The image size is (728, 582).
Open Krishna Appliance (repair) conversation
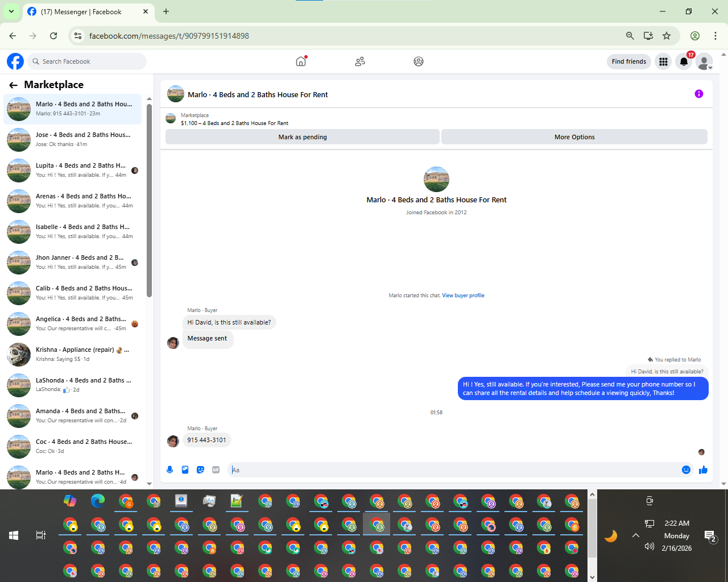73,354
